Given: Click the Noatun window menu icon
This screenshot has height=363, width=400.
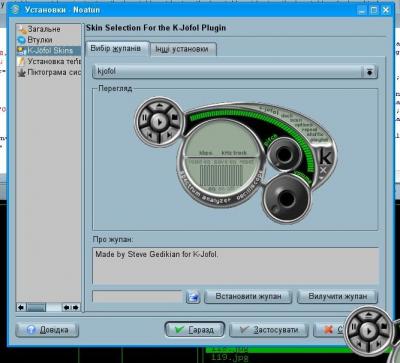Looking at the screenshot, I should (15, 9).
